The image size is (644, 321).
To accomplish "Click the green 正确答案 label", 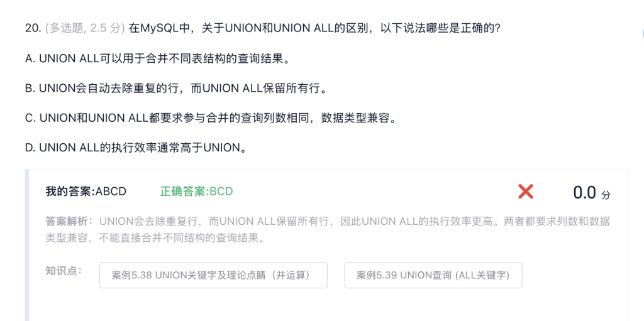I will click(184, 191).
